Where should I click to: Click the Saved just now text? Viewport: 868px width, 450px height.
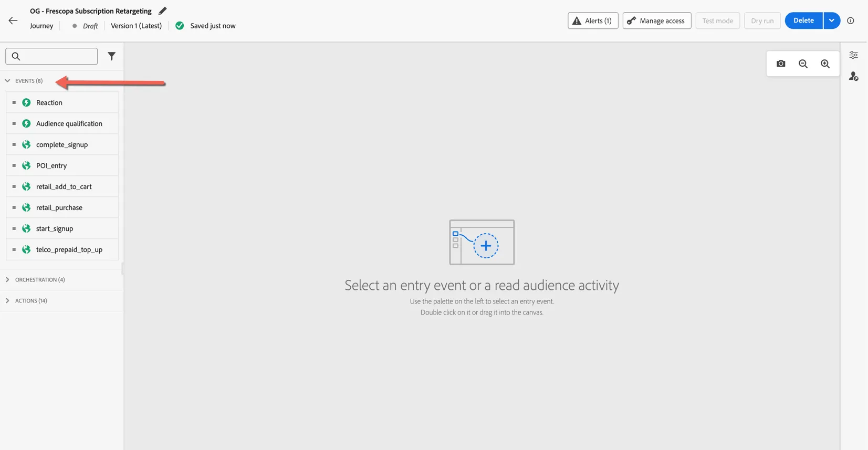pyautogui.click(x=213, y=26)
